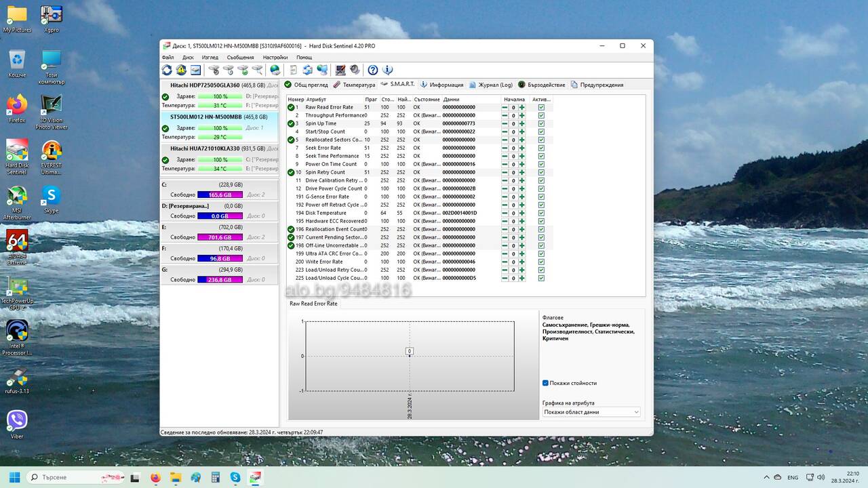Toggle active checkbox for Reallocated Sectors Count

[541, 140]
